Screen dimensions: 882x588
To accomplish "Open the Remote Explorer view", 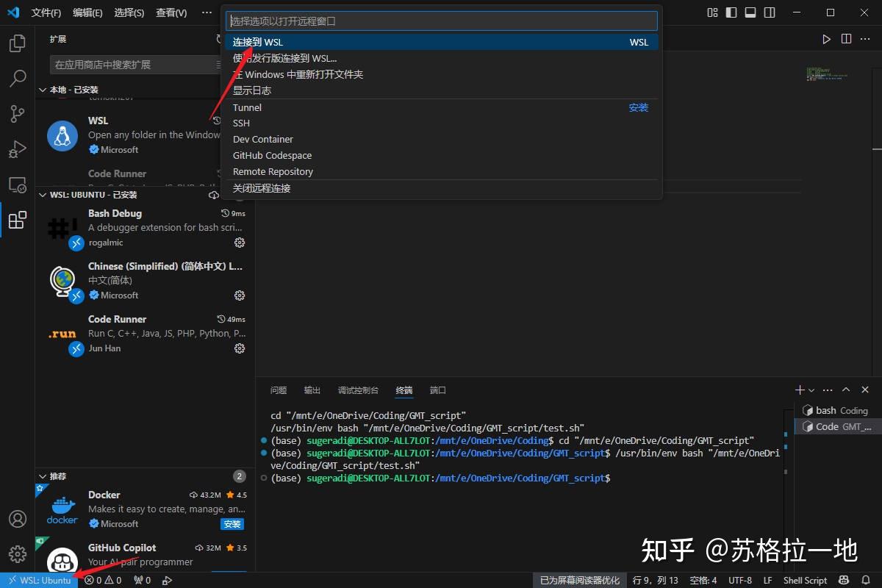I will (16, 184).
